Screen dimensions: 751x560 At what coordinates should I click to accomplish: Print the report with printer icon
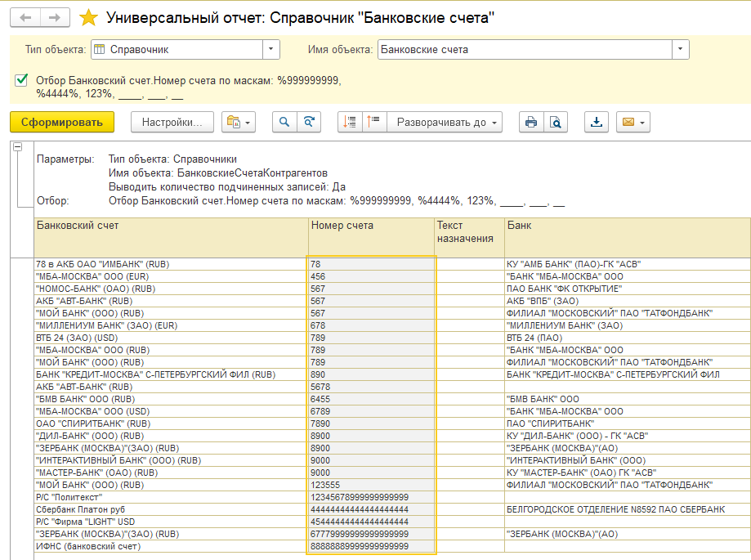click(531, 122)
